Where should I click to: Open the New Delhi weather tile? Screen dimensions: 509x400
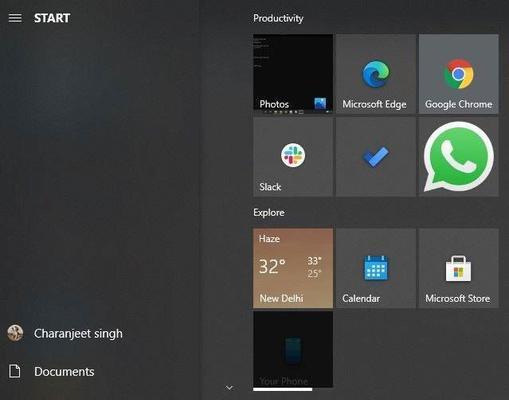click(293, 268)
